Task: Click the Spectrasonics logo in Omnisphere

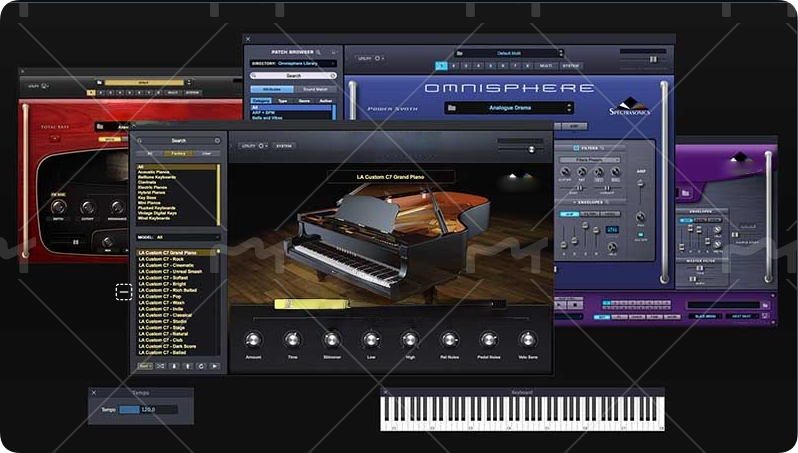Action: click(630, 106)
